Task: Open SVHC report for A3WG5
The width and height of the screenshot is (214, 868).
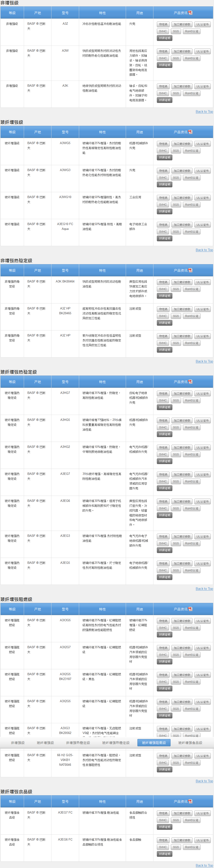Action: (x=163, y=151)
